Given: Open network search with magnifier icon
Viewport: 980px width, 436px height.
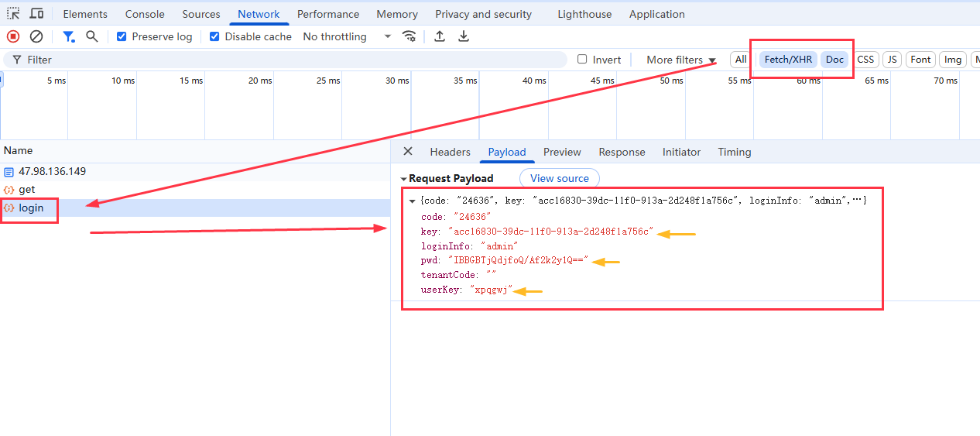Looking at the screenshot, I should tap(92, 36).
